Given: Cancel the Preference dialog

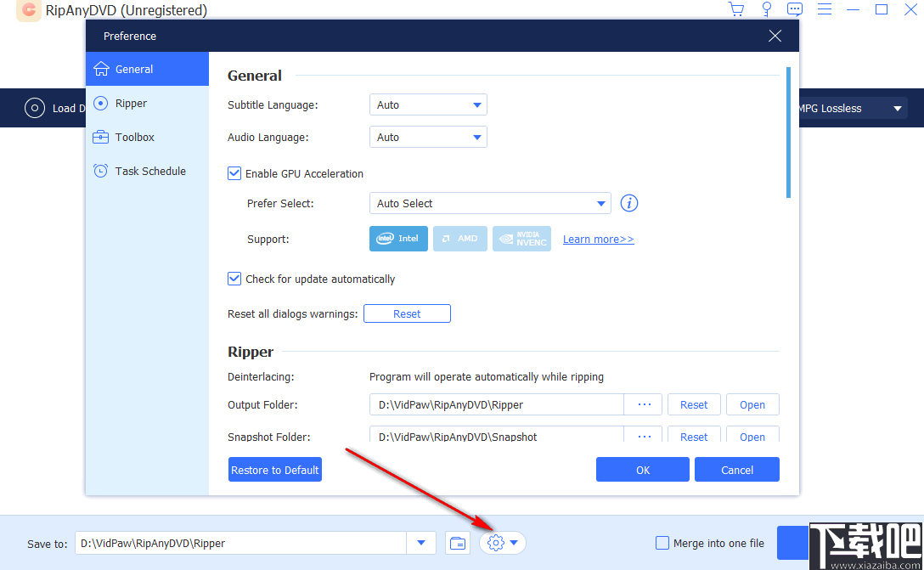Looking at the screenshot, I should tap(736, 470).
